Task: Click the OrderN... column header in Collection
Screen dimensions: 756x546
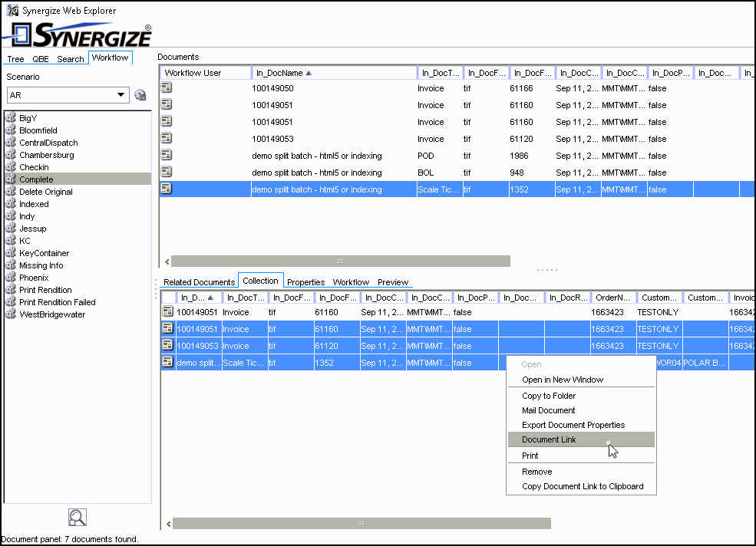Action: point(612,298)
